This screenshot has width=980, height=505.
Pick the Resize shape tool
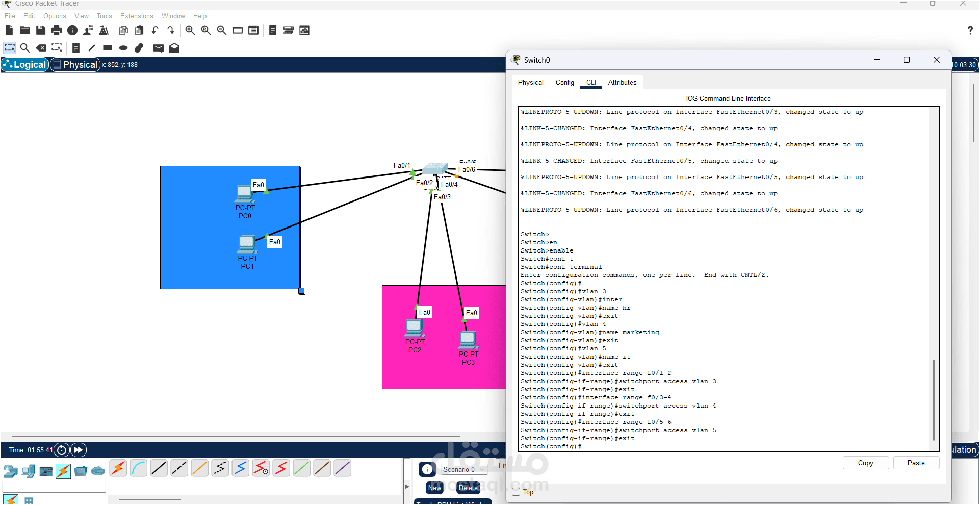coord(57,48)
